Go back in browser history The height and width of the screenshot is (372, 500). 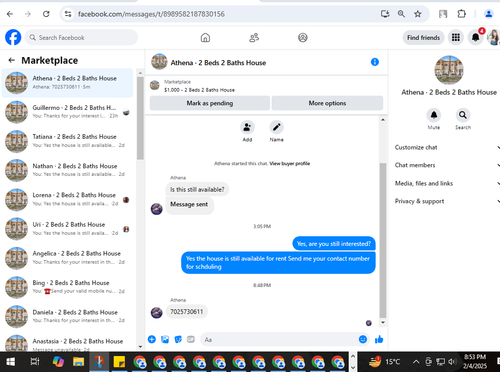pyautogui.click(x=10, y=14)
